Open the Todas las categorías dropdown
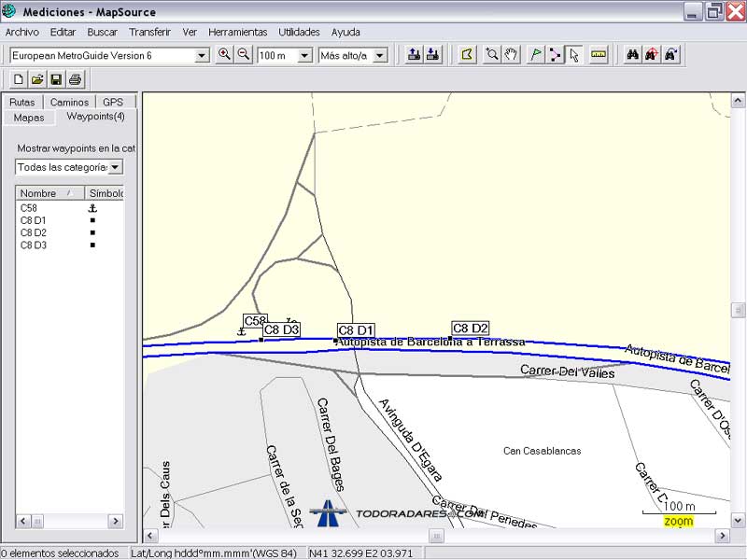This screenshot has height=560, width=747. [115, 167]
